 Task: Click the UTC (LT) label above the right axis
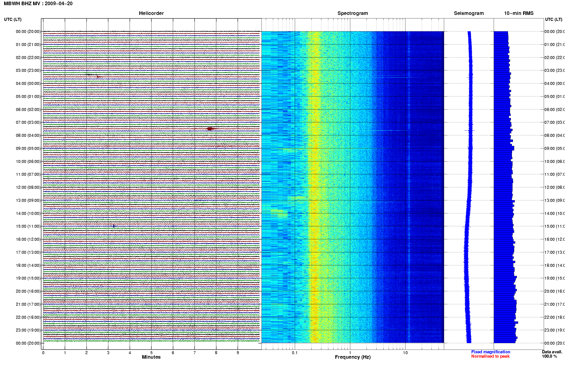[x=553, y=19]
